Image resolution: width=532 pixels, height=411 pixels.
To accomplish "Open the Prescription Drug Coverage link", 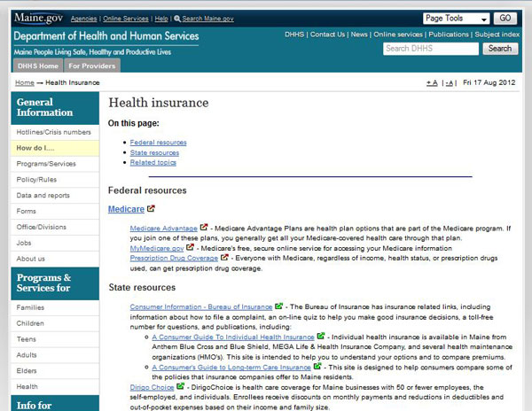I will pos(174,258).
